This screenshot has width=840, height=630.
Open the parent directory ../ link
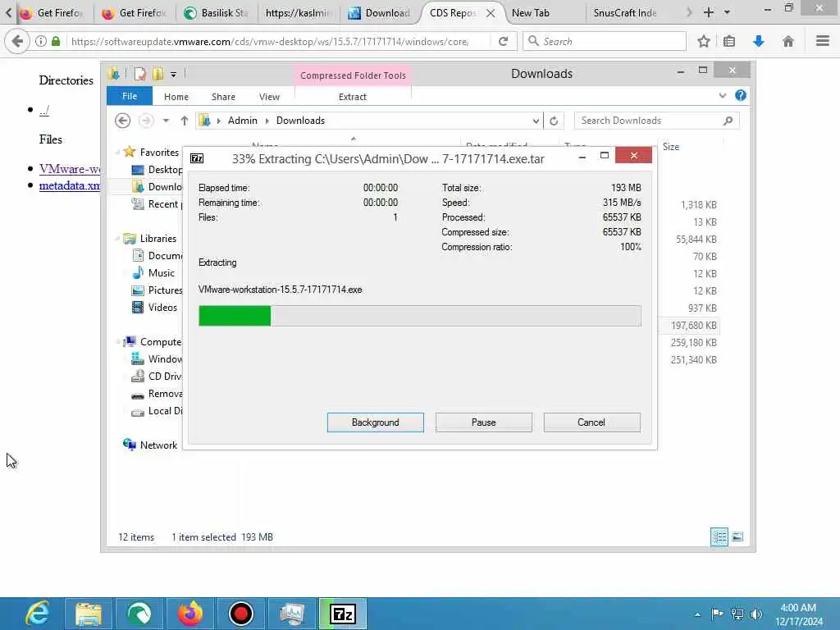[44, 111]
